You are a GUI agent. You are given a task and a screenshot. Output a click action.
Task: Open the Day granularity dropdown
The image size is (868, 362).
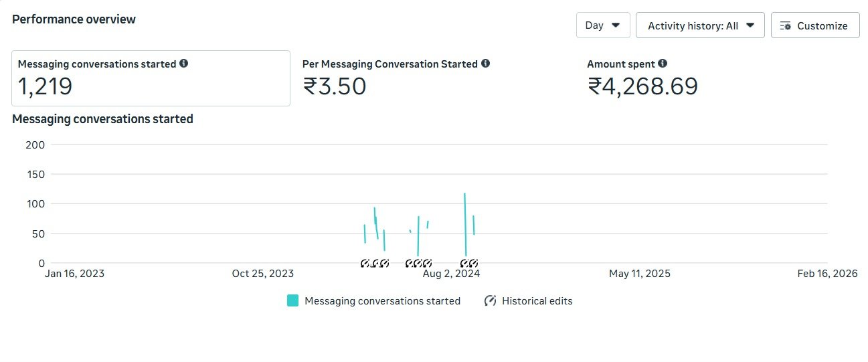pos(602,25)
